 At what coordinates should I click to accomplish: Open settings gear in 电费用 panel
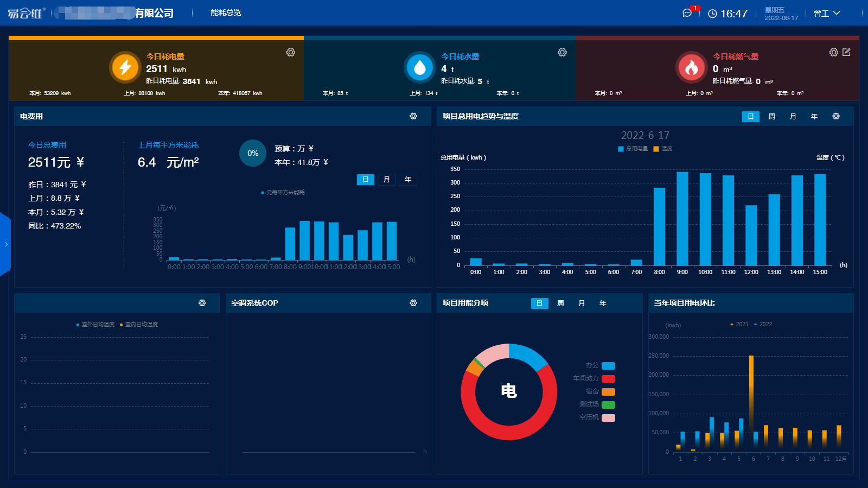click(413, 116)
